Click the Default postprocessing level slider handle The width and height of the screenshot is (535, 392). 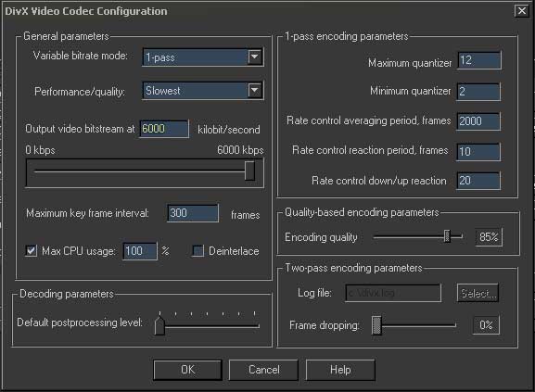(x=159, y=325)
